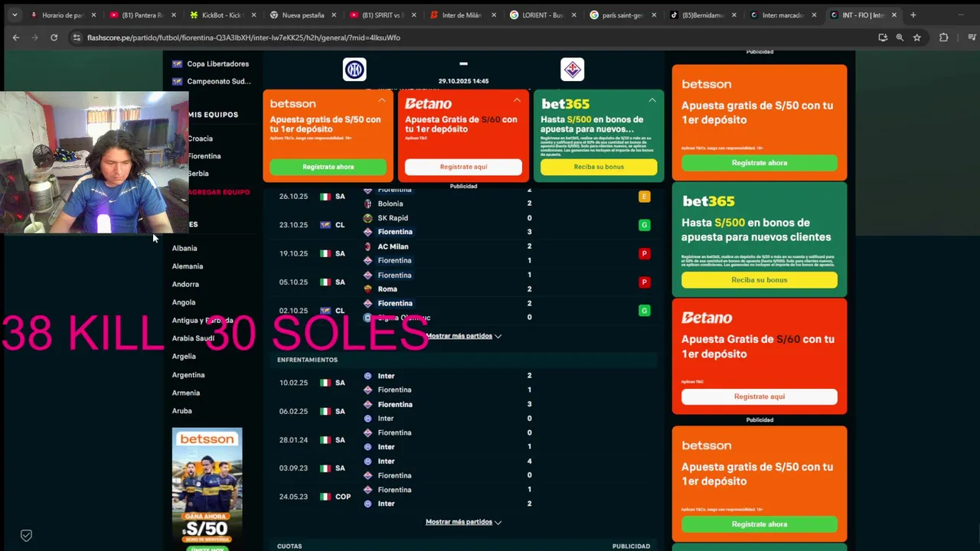The height and width of the screenshot is (551, 980).
Task: Click the SK Rapid club crest
Action: [367, 218]
